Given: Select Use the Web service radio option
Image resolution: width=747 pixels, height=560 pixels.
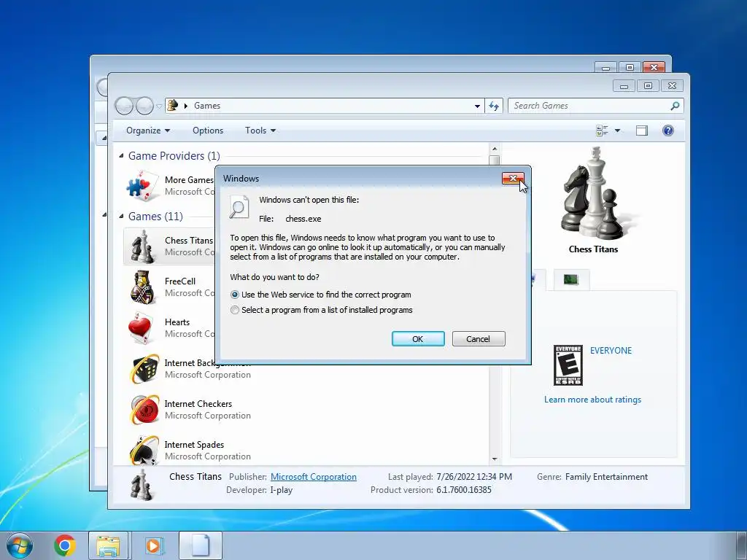Looking at the screenshot, I should [235, 295].
